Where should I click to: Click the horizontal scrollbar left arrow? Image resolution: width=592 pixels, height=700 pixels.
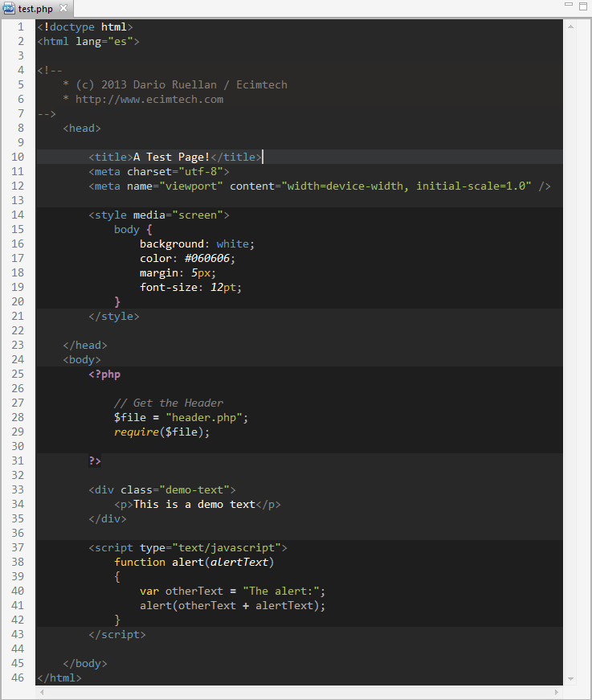[x=42, y=692]
